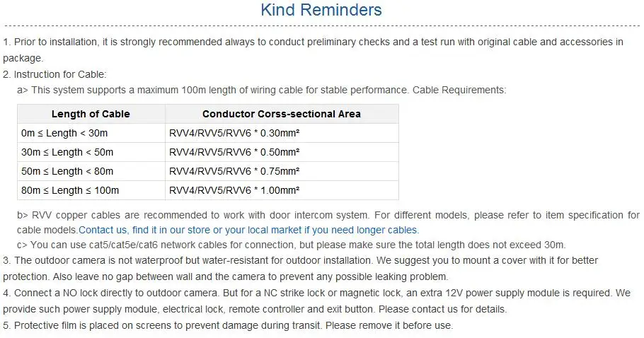644x338 pixels.
Task: Click the '80m ≤ Length ≤ 100m' table cell
Action: (91, 190)
